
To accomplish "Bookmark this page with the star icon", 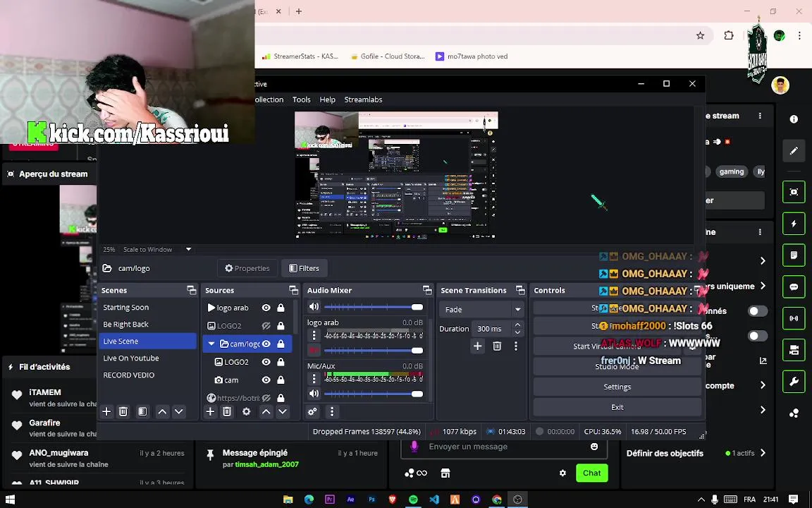I will click(700, 35).
